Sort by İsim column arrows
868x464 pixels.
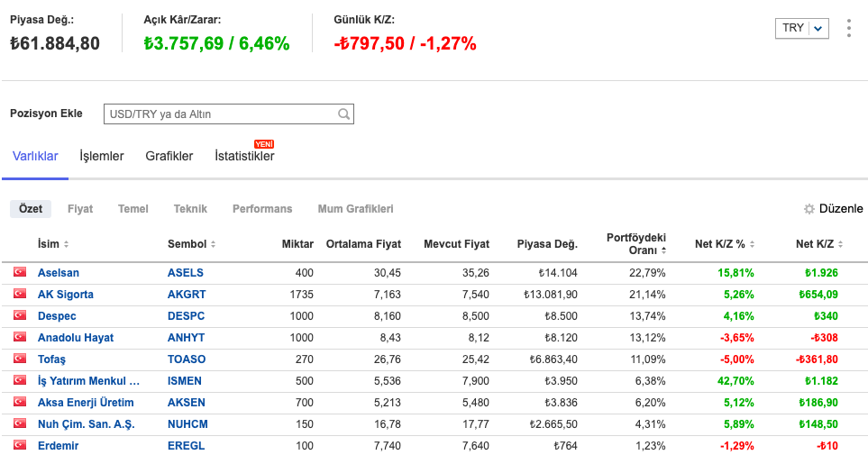click(66, 245)
